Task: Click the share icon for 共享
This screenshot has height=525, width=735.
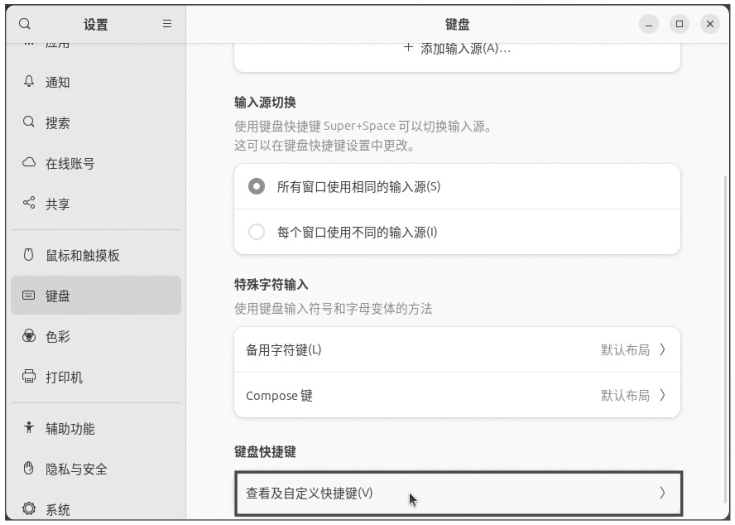Action: (28, 204)
